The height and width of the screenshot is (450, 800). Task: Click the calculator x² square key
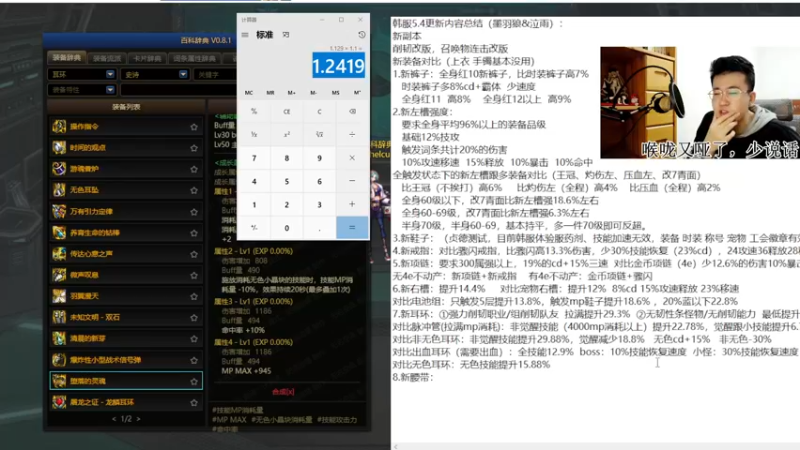coord(287,135)
